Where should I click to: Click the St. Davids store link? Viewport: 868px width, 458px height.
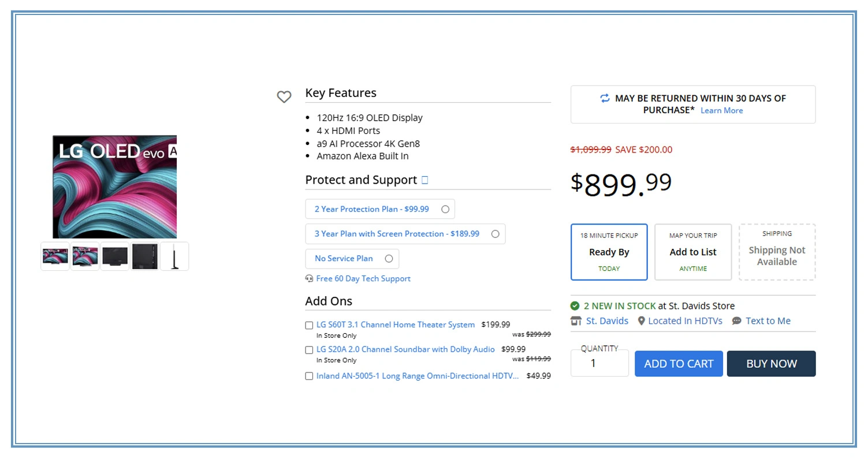click(x=607, y=321)
